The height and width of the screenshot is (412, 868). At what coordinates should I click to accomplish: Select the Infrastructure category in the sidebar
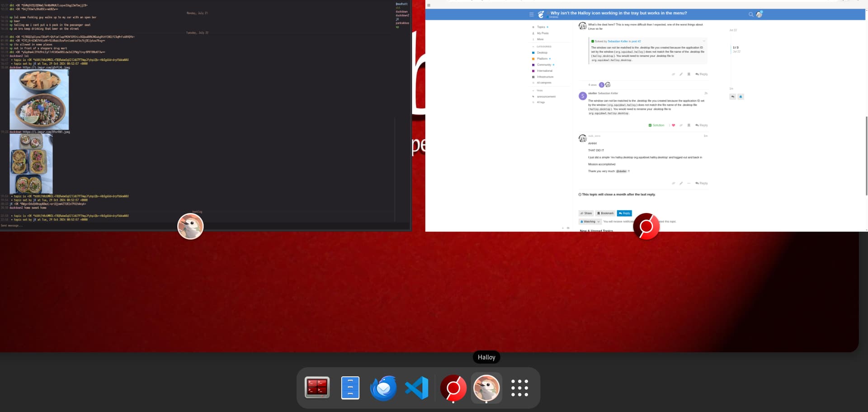coord(545,77)
